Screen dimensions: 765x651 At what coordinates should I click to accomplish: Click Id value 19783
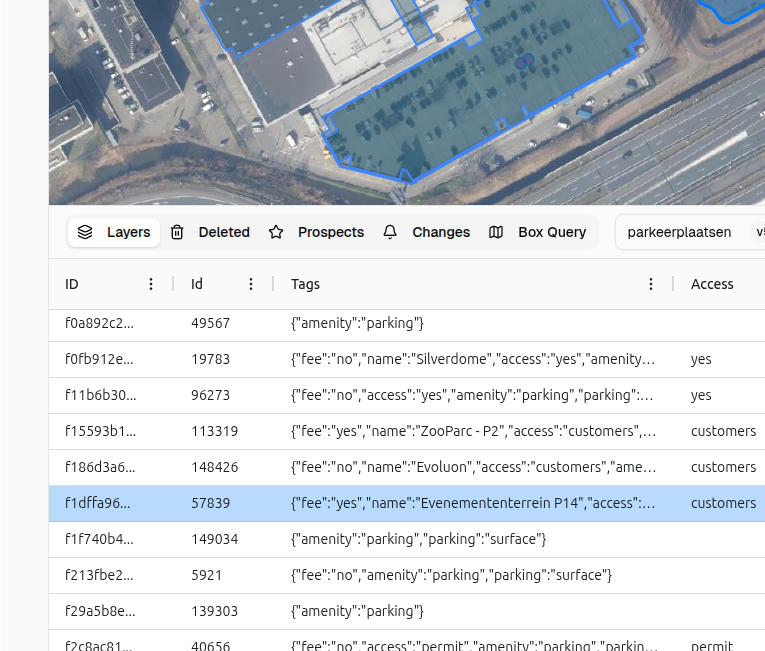point(210,359)
